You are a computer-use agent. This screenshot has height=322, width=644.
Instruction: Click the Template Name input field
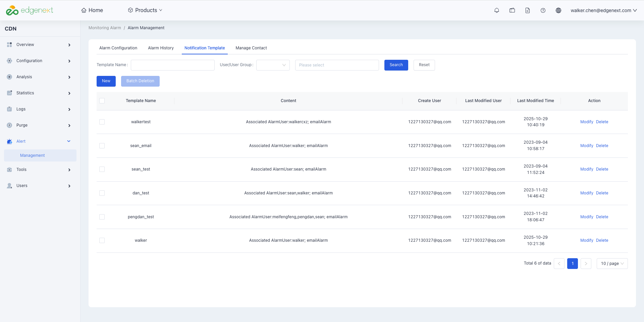point(173,65)
